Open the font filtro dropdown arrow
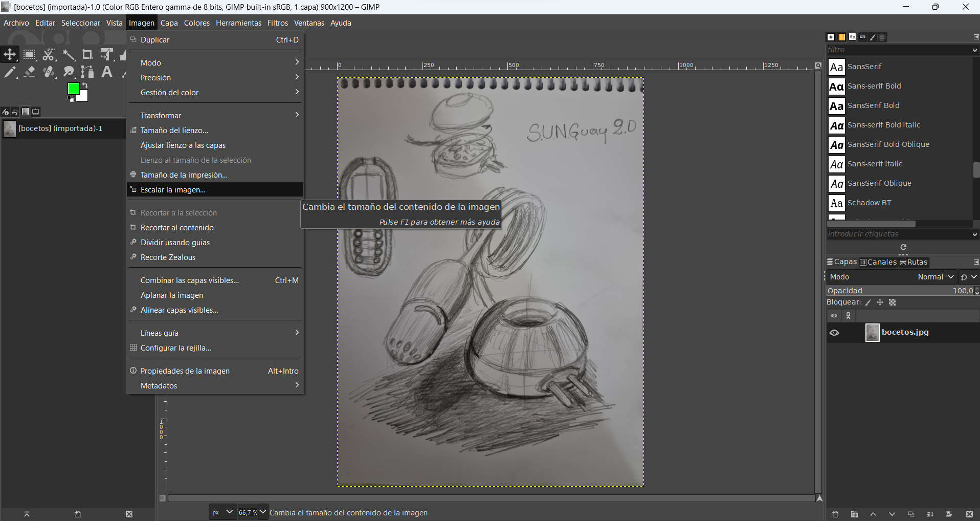The width and height of the screenshot is (980, 521). pos(974,50)
